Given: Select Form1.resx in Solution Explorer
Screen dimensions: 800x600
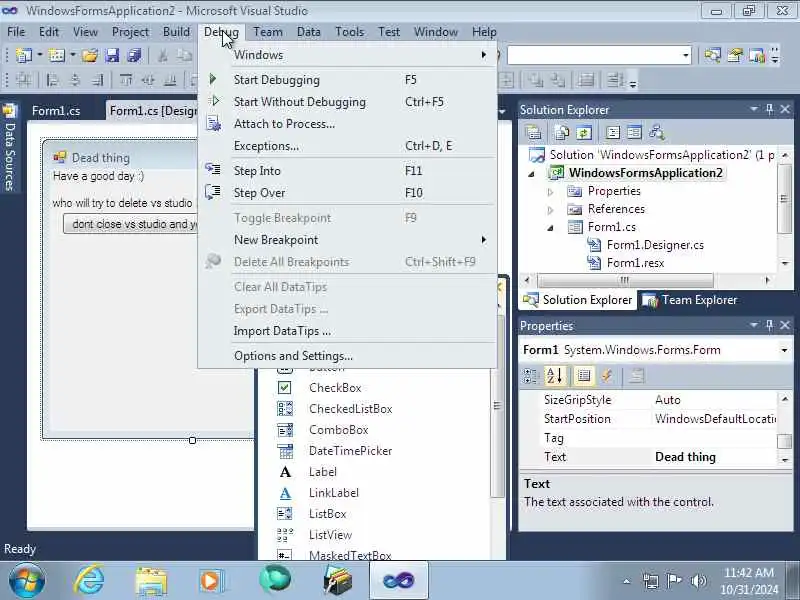Looking at the screenshot, I should click(635, 263).
